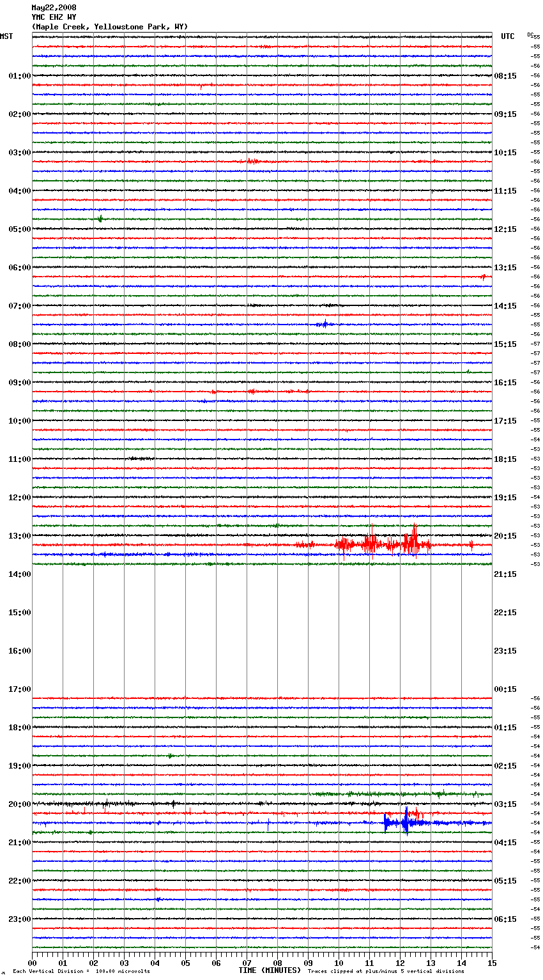This screenshot has width=543, height=980.
Task: Click minute 04 on the bottom time axis
Action: click(155, 963)
